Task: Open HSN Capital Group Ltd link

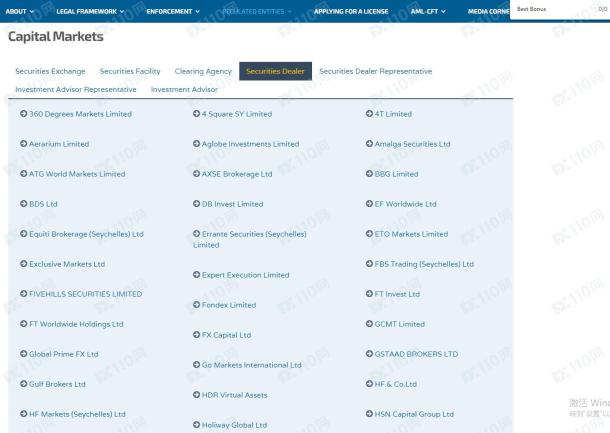Action: (414, 414)
